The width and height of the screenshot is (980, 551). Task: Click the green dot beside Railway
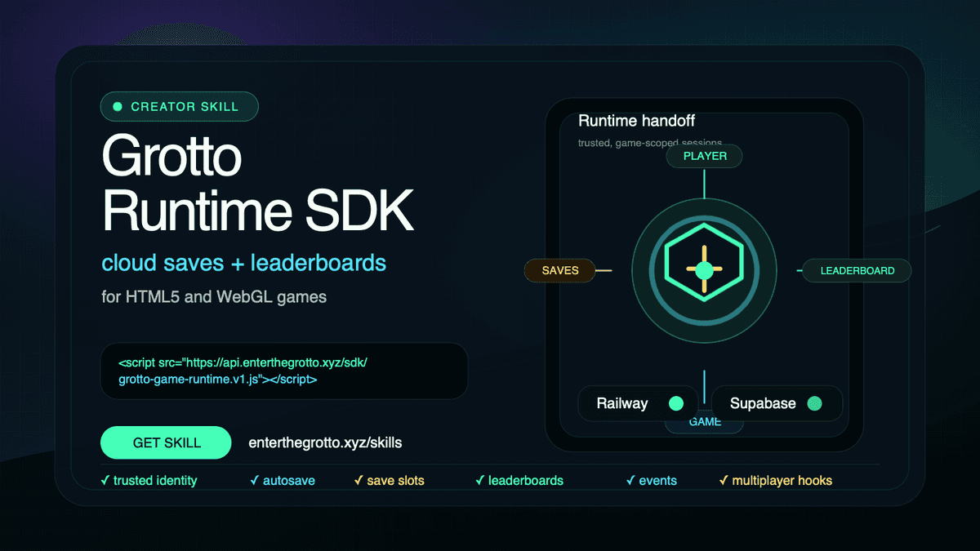(676, 403)
